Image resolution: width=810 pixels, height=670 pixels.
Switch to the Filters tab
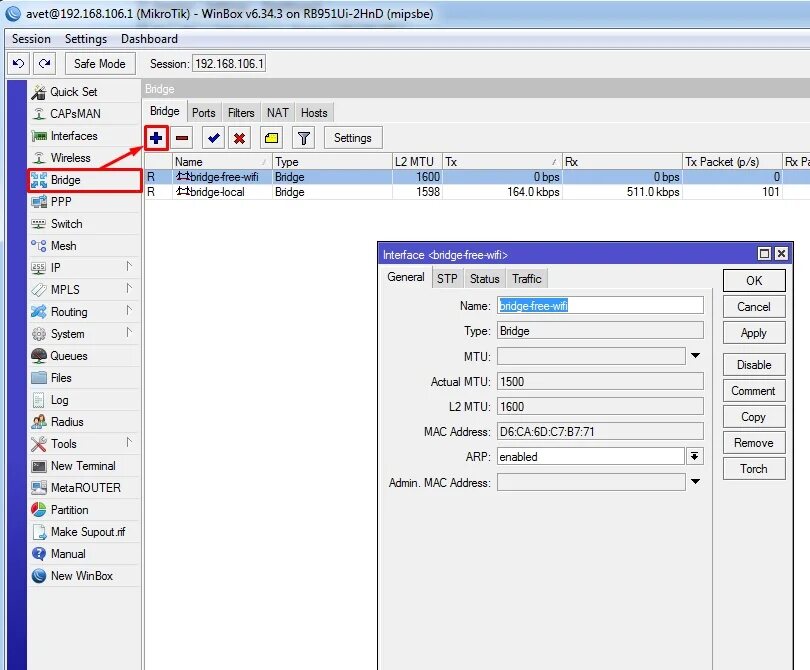click(x=241, y=113)
